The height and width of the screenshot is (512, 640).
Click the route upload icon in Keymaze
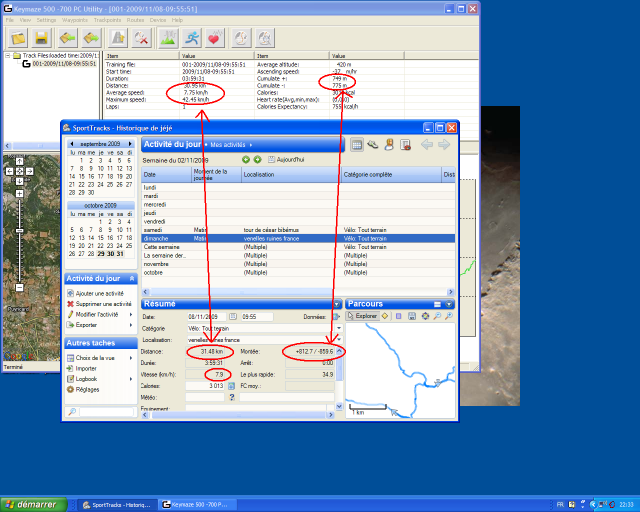point(118,38)
